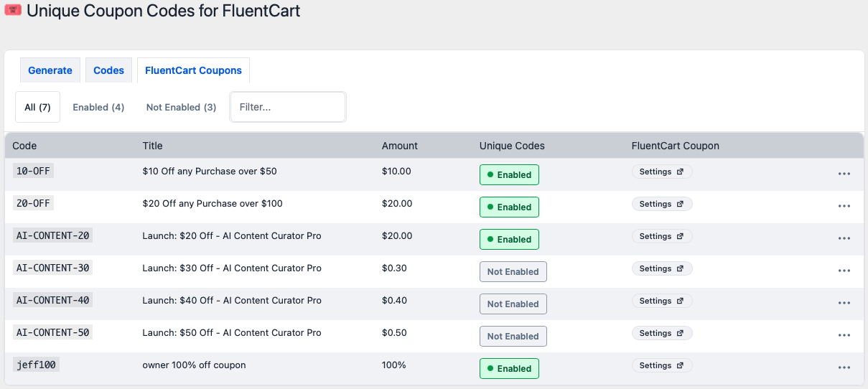
Task: Open more actions menu for AI-CONTENT-50
Action: (844, 335)
